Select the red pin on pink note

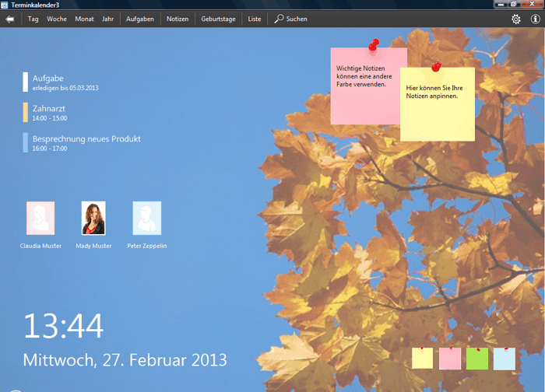(373, 46)
